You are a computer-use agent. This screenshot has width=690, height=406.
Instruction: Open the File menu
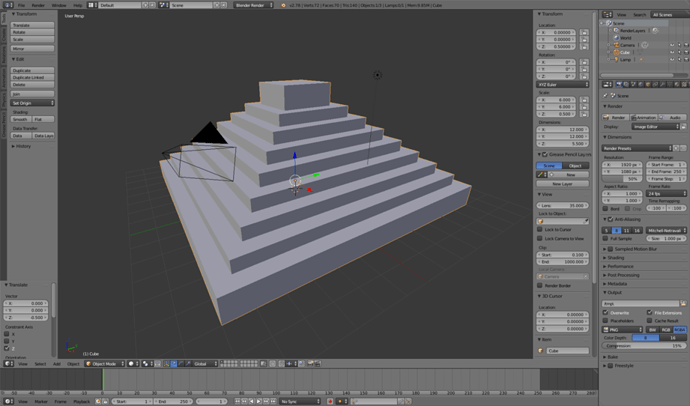[x=21, y=5]
